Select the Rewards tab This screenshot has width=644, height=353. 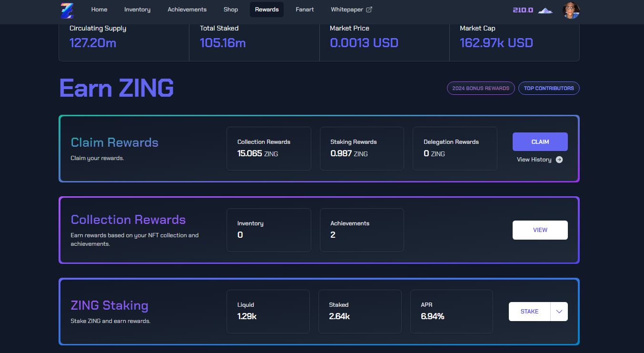[267, 10]
